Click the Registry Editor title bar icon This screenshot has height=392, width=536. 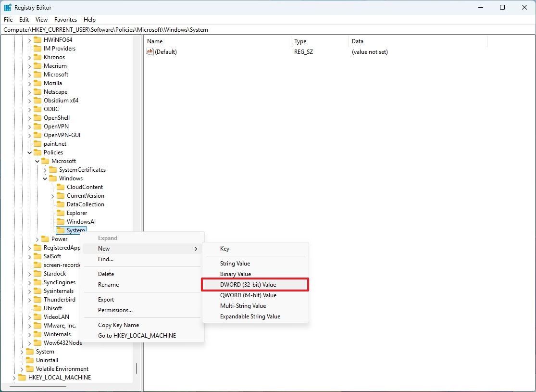[x=7, y=7]
